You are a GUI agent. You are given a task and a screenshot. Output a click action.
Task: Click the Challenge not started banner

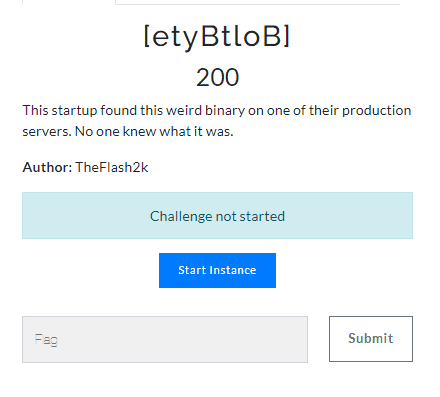click(217, 216)
